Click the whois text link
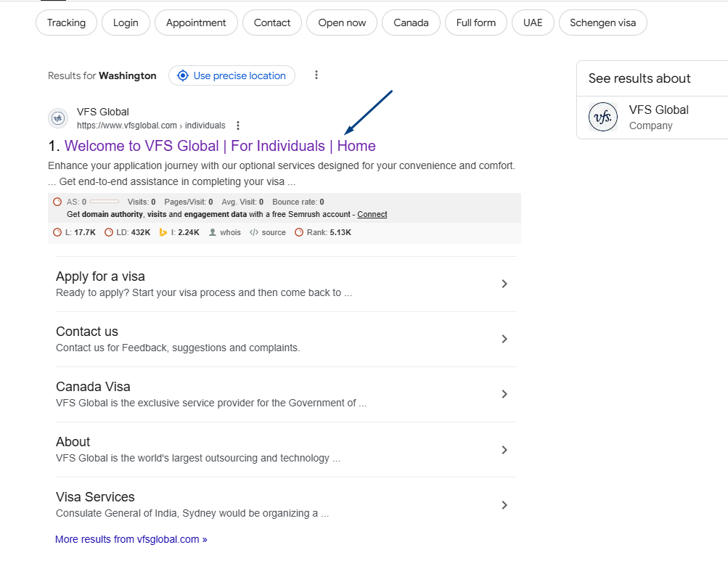The image size is (728, 566). click(x=230, y=232)
